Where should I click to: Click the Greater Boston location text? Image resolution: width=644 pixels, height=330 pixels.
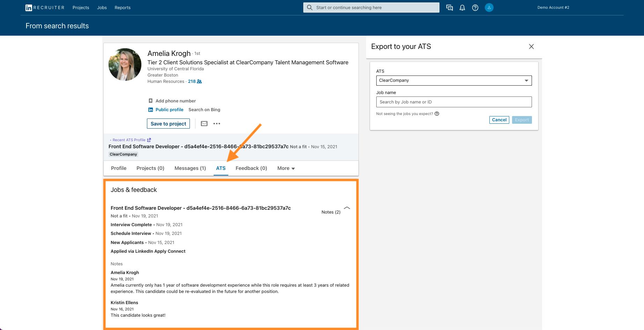tap(163, 75)
